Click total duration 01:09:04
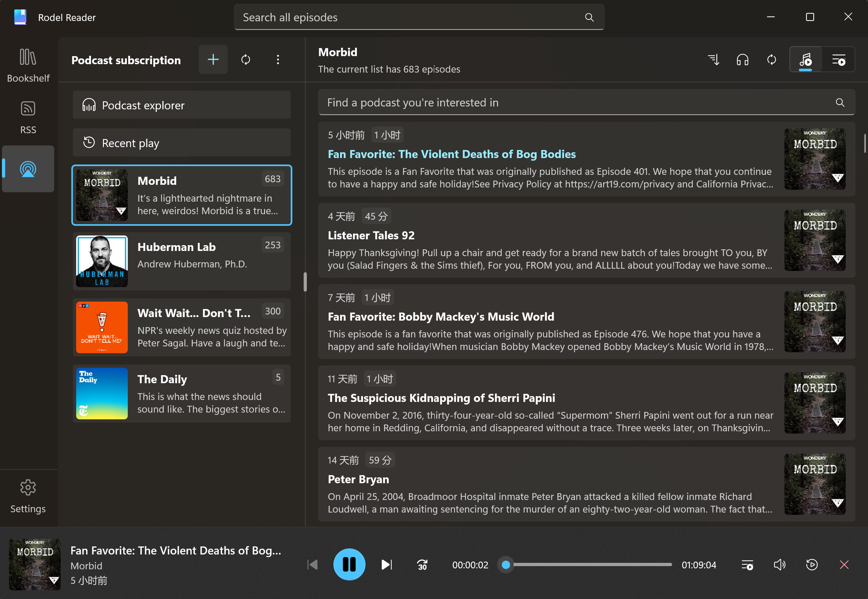Viewport: 868px width, 599px height. pyautogui.click(x=699, y=565)
